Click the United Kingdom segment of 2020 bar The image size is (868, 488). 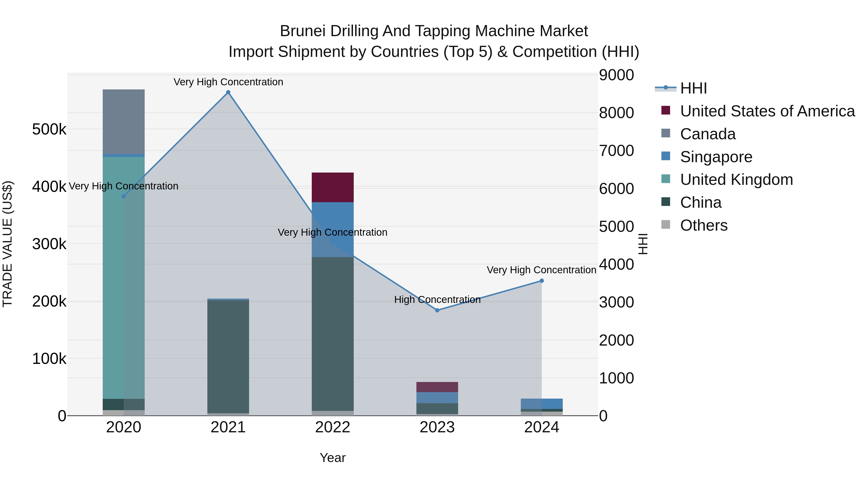tap(124, 278)
